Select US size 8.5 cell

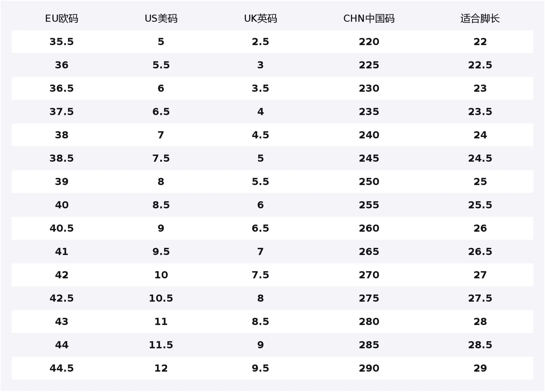pyautogui.click(x=161, y=205)
